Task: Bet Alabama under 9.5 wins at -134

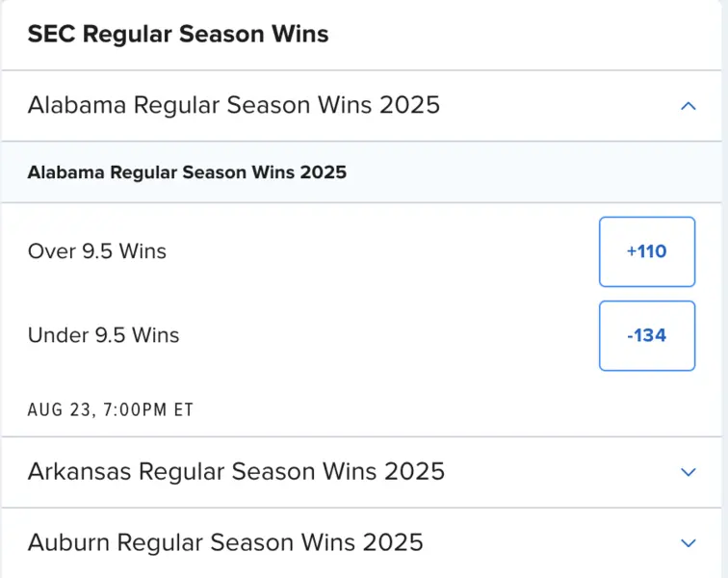Action: point(646,335)
